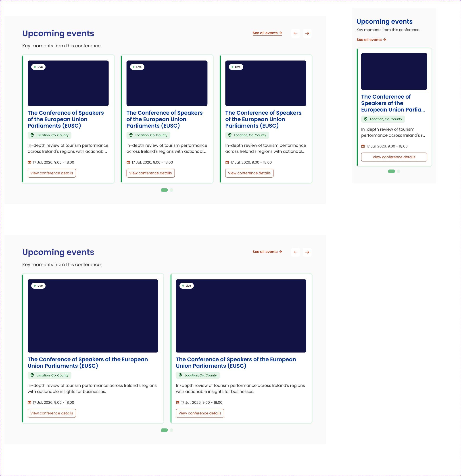Open image thumbnail on middle three-card carousel card

tap(167, 83)
